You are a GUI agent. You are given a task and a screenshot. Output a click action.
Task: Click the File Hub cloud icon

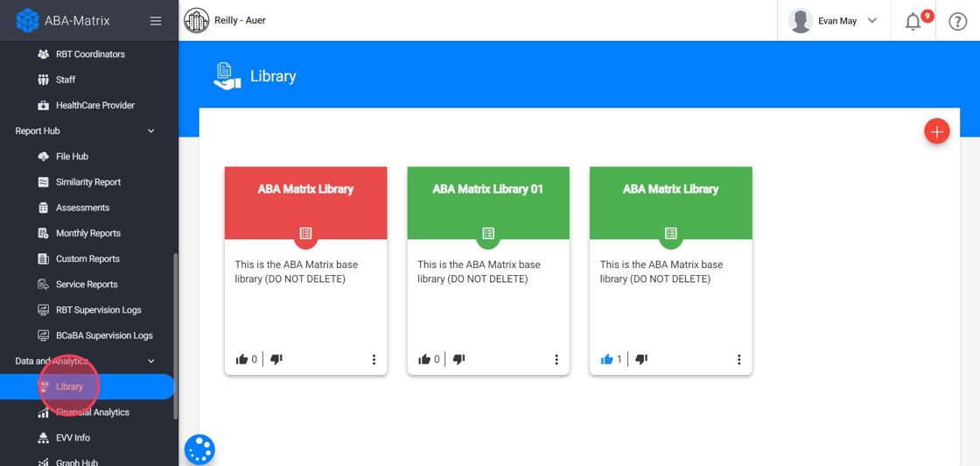click(43, 157)
